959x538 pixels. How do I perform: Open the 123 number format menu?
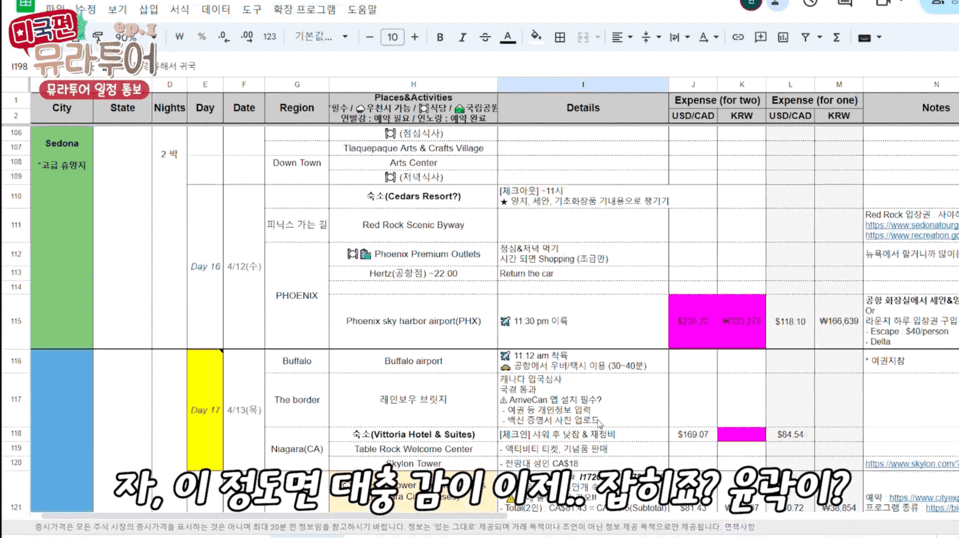point(270,37)
